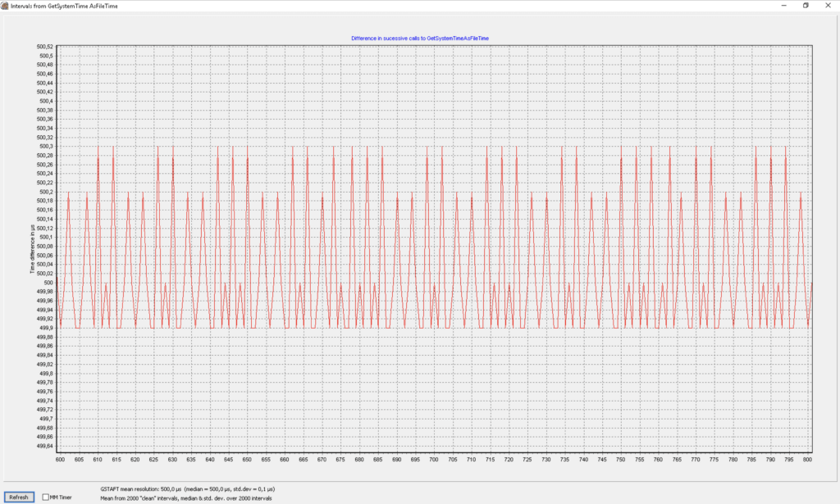This screenshot has width=840, height=504.
Task: Click the application icon in title bar
Action: pyautogui.click(x=6, y=5)
